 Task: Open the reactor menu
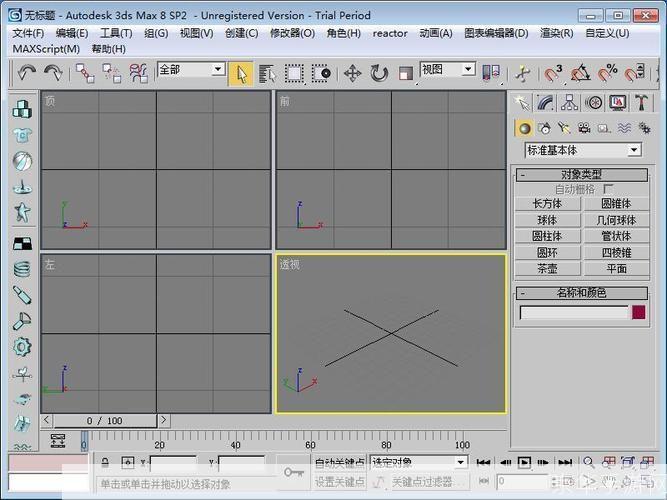coord(390,33)
